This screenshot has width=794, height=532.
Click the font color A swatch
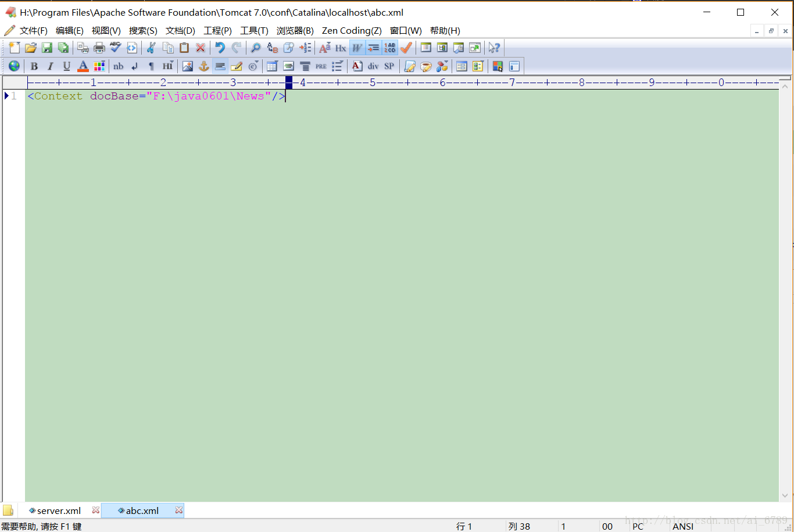(83, 66)
